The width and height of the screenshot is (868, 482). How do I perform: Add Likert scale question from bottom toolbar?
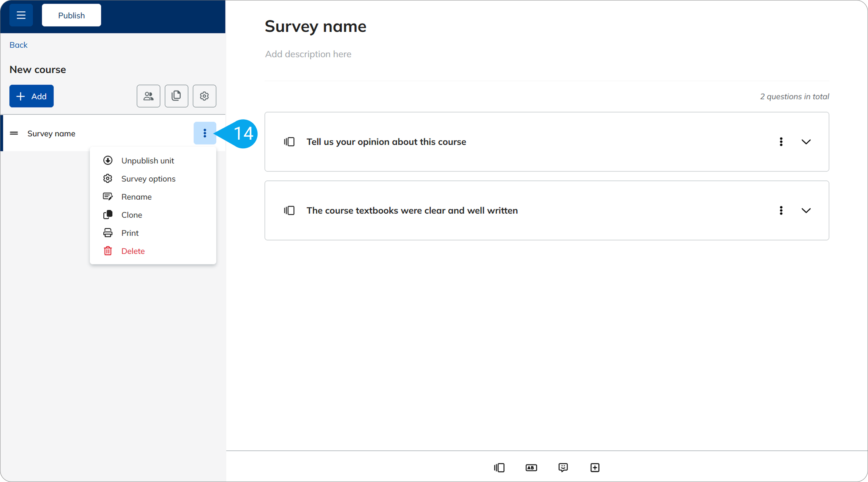(499, 468)
